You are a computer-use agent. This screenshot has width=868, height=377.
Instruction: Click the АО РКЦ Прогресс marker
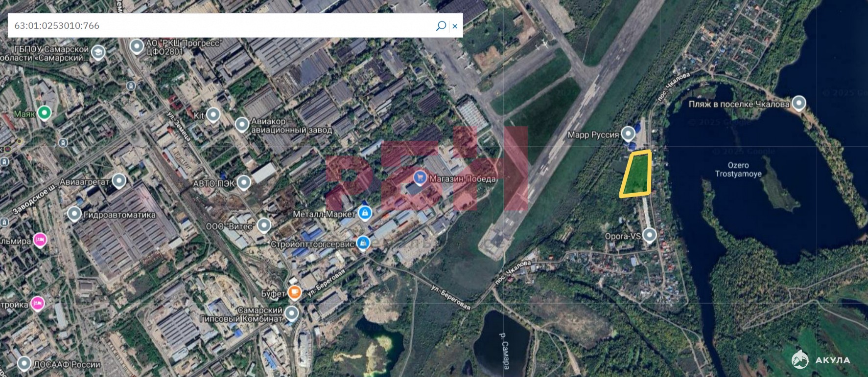tap(137, 46)
